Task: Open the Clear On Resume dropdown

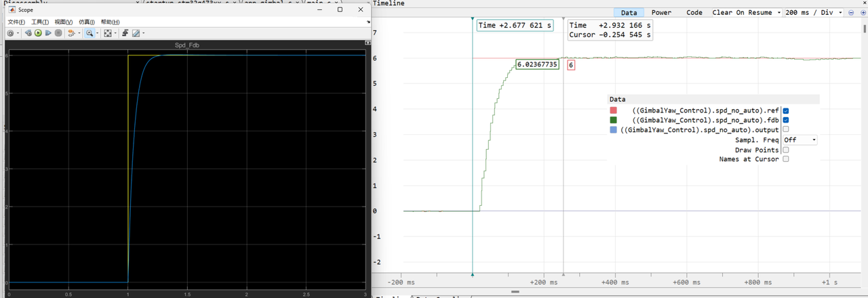Action: (747, 12)
